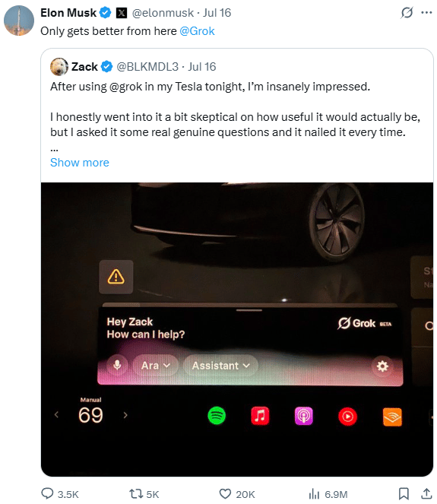Share the post with upload icon
This screenshot has width=437, height=504.
[426, 493]
